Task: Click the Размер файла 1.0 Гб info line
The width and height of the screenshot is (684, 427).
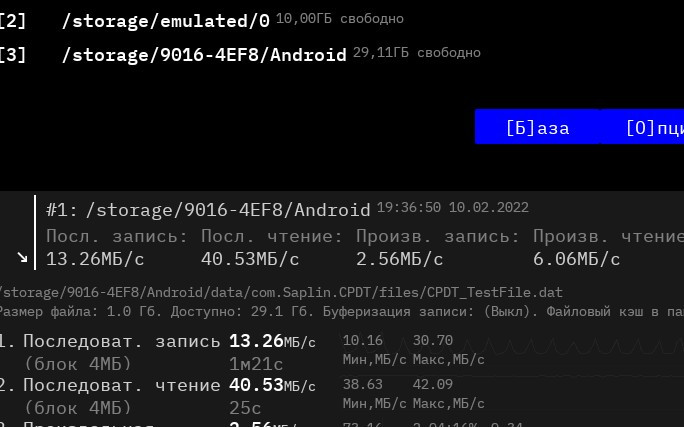Action: pos(342,311)
